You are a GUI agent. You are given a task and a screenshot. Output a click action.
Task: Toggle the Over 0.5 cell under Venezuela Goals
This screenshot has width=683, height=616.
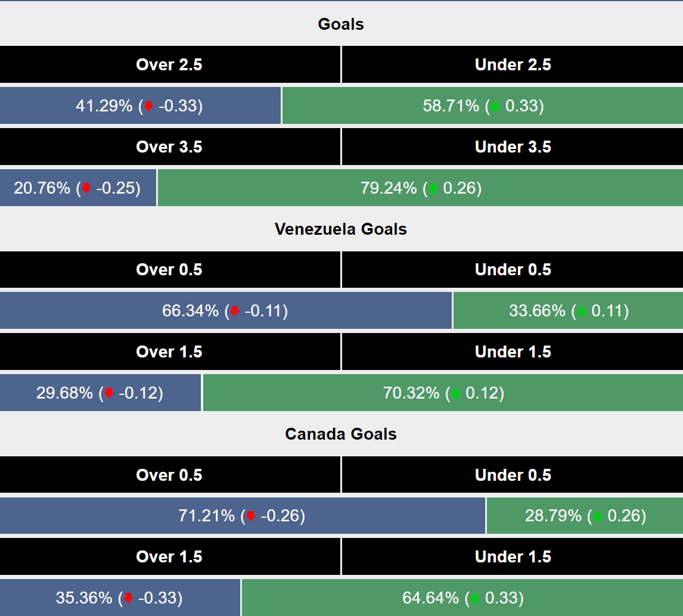(170, 269)
